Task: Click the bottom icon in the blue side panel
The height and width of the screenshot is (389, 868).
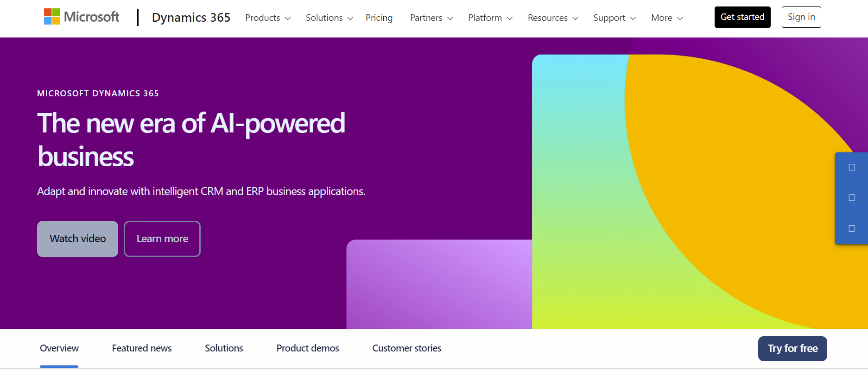Action: (x=851, y=228)
